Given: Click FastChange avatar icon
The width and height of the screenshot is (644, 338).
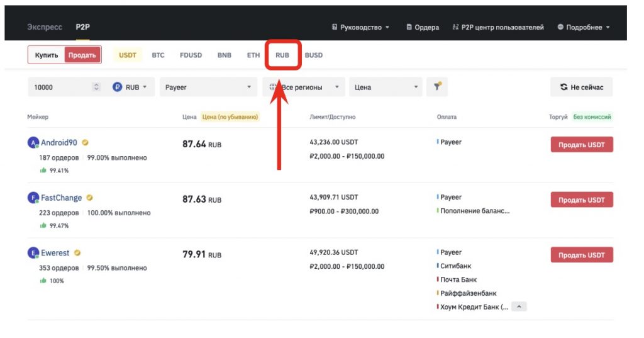Looking at the screenshot, I should (33, 198).
